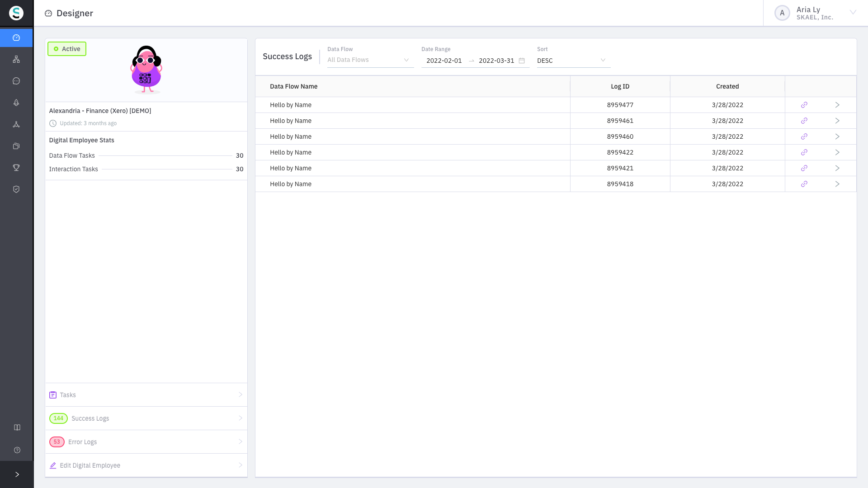
Task: Click Edit Digital Employee
Action: 146,465
